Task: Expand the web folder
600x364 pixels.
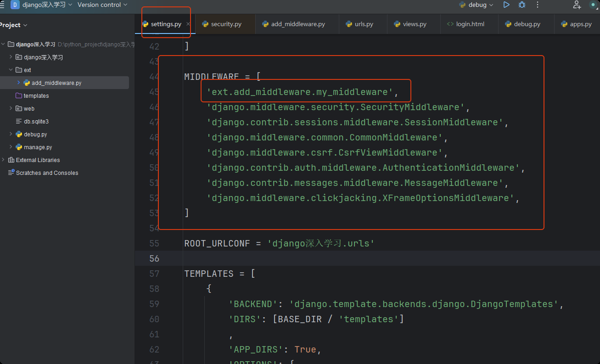Action: click(11, 109)
